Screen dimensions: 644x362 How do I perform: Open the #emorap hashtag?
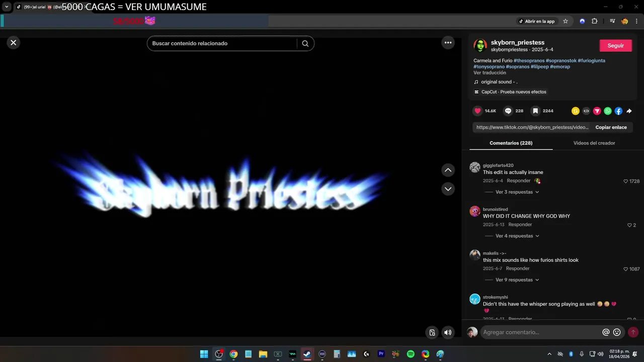point(560,66)
